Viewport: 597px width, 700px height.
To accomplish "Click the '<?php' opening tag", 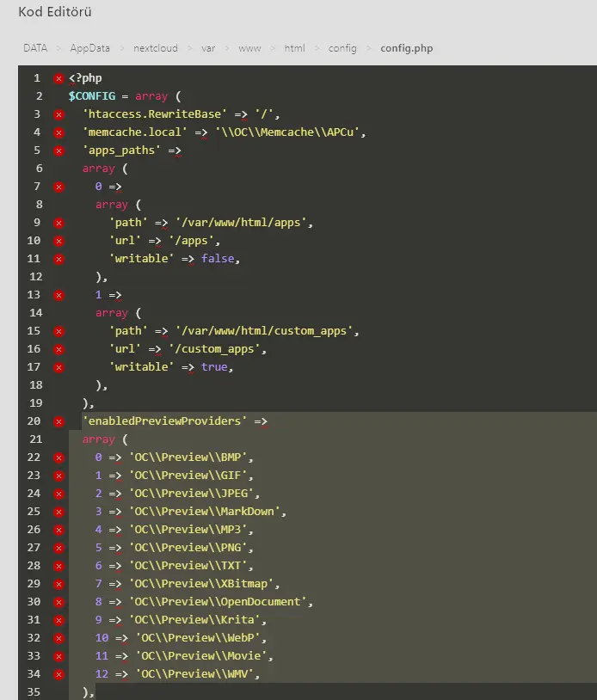I will [x=85, y=78].
